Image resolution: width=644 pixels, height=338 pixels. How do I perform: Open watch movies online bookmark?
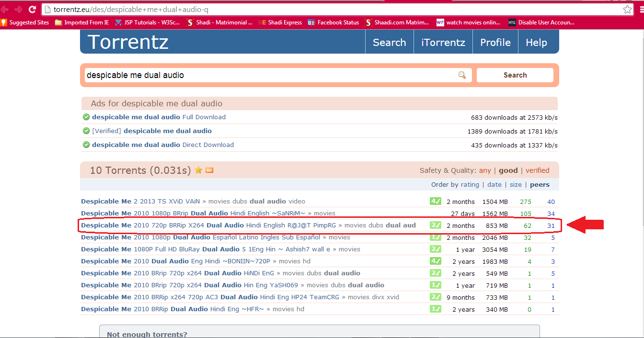(x=469, y=23)
